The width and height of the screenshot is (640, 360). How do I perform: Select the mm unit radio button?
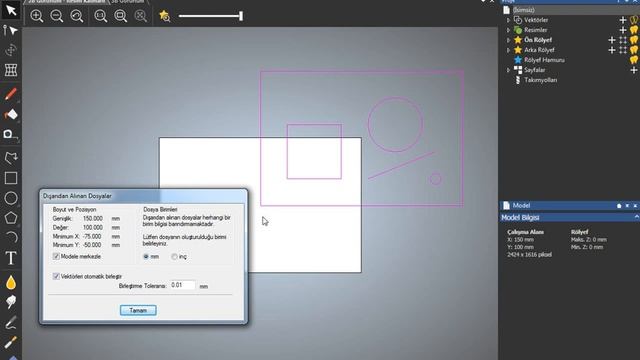point(146,256)
